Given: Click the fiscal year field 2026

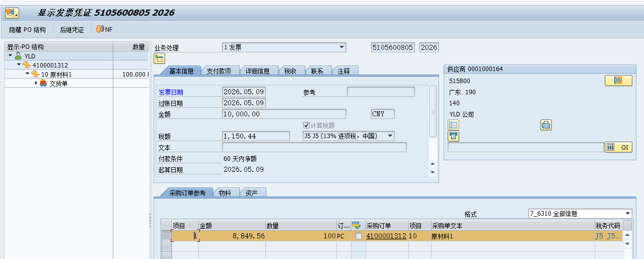Looking at the screenshot, I should pos(429,47).
